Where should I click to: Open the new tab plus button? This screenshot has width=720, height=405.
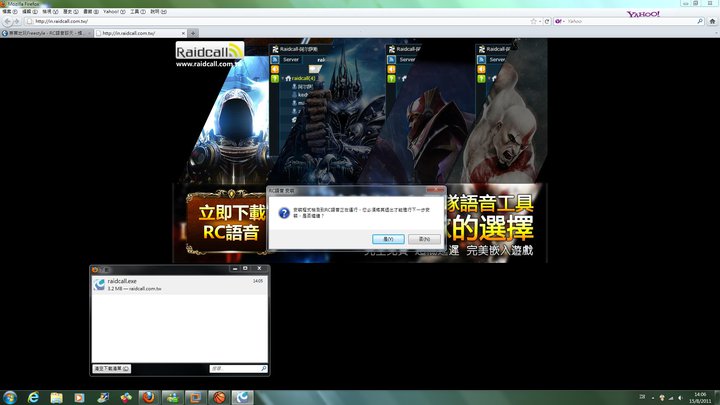coord(192,33)
